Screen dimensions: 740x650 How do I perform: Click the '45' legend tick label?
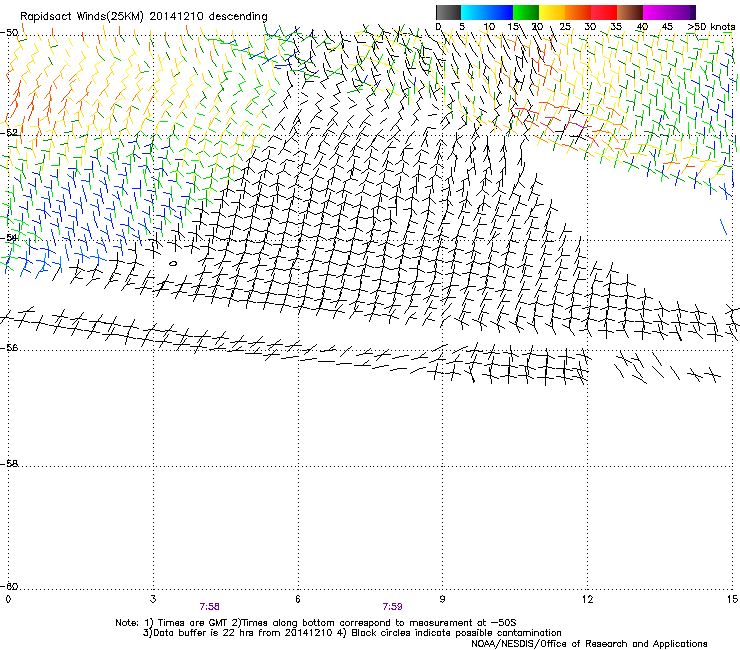coord(667,27)
